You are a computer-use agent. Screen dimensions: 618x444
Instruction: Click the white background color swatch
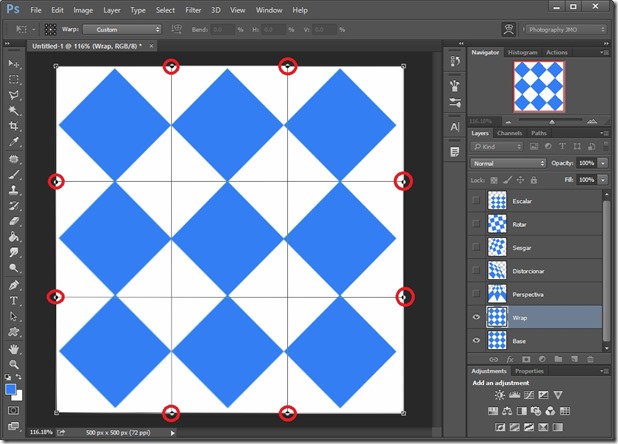(x=18, y=396)
